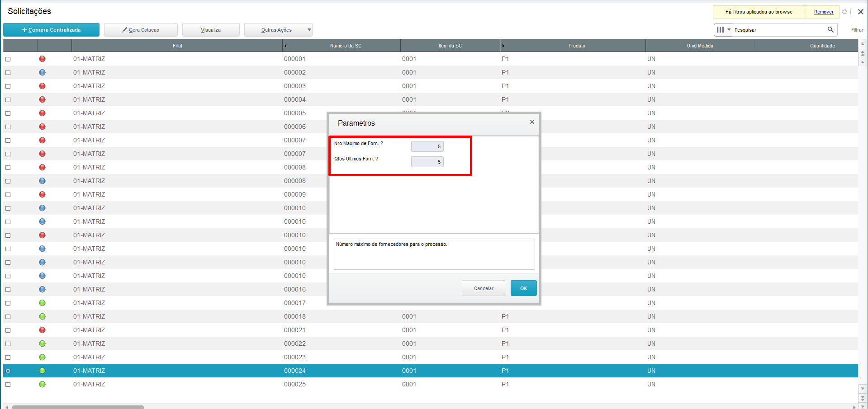Mark the checkbox for SC 000016
868x409 pixels.
click(x=8, y=290)
